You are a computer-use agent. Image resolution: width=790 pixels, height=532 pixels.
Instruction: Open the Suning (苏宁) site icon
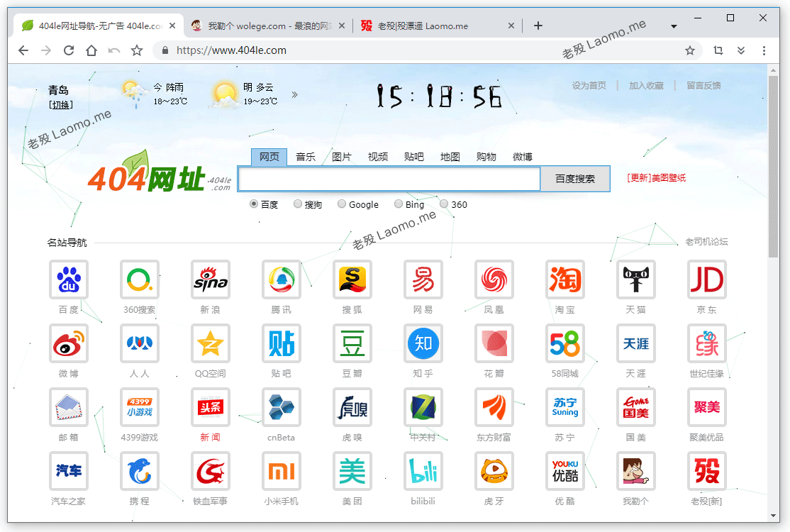click(x=564, y=408)
